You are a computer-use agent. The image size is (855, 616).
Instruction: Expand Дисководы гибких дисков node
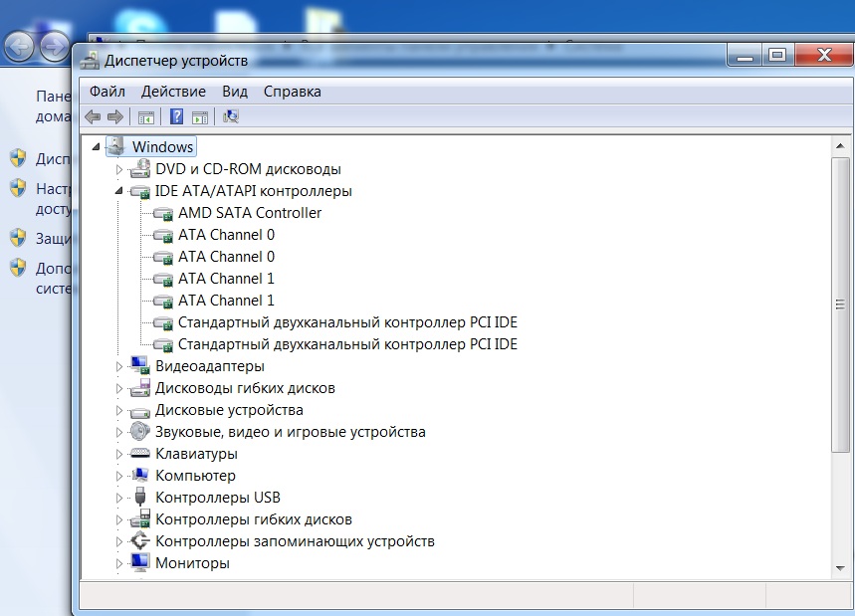pos(119,388)
